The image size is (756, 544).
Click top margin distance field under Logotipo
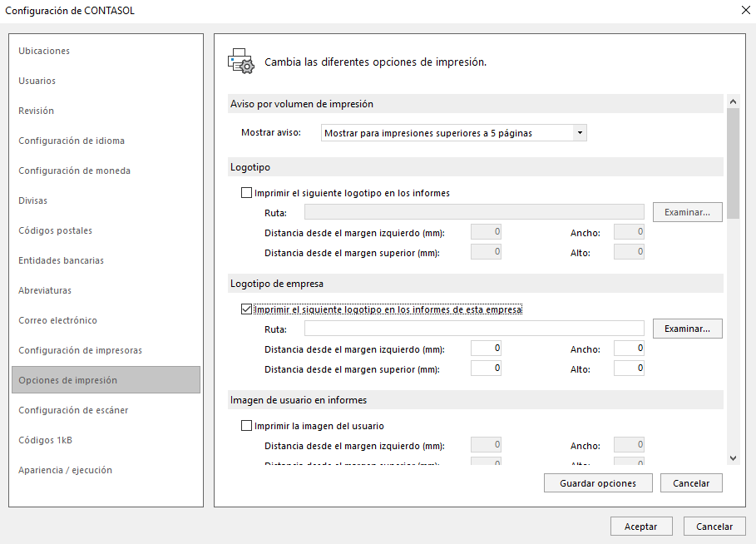(486, 252)
